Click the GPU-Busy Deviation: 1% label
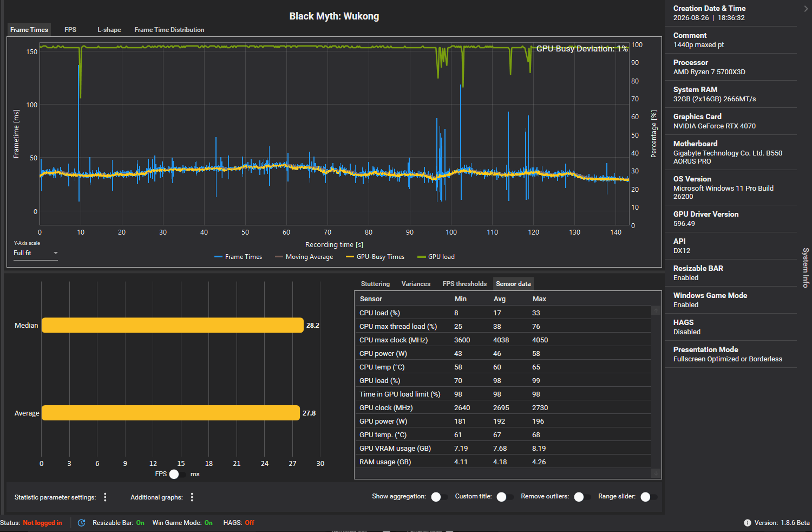Viewport: 812px width, 532px height. (582, 49)
